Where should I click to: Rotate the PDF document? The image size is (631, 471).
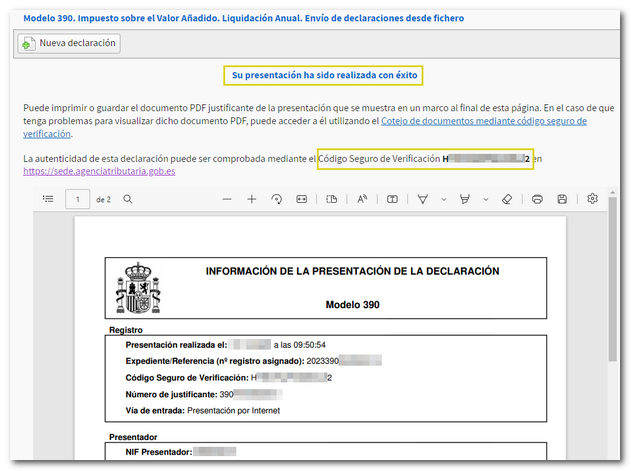[x=277, y=199]
